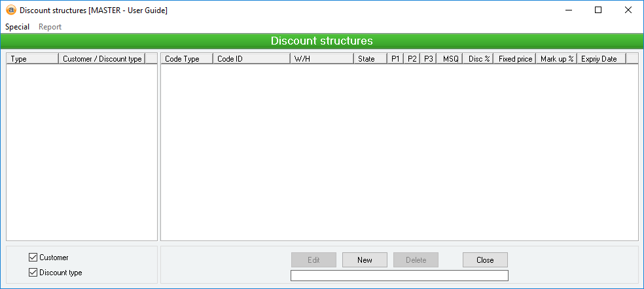
Task: Sort by Code Type column header
Action: 187,59
